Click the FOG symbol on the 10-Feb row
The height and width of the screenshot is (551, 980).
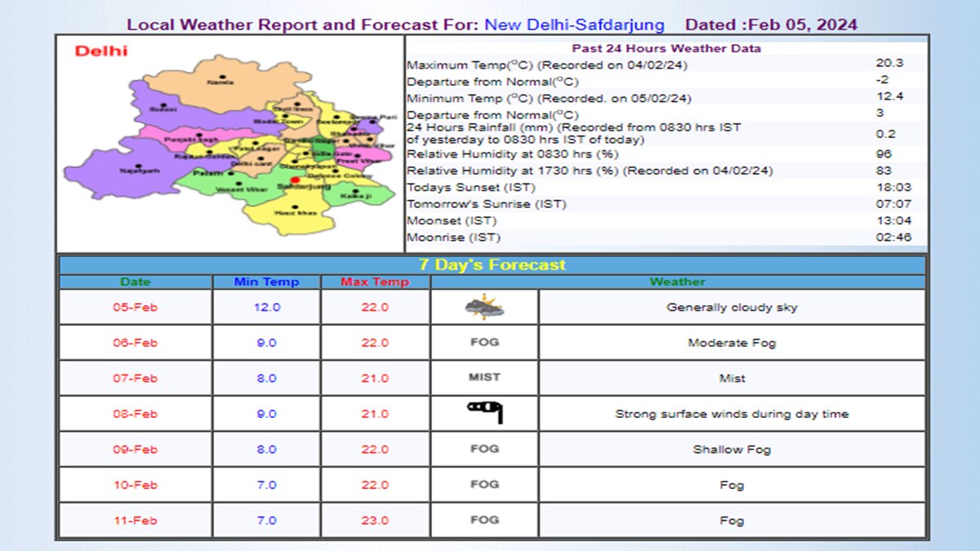[x=483, y=484]
